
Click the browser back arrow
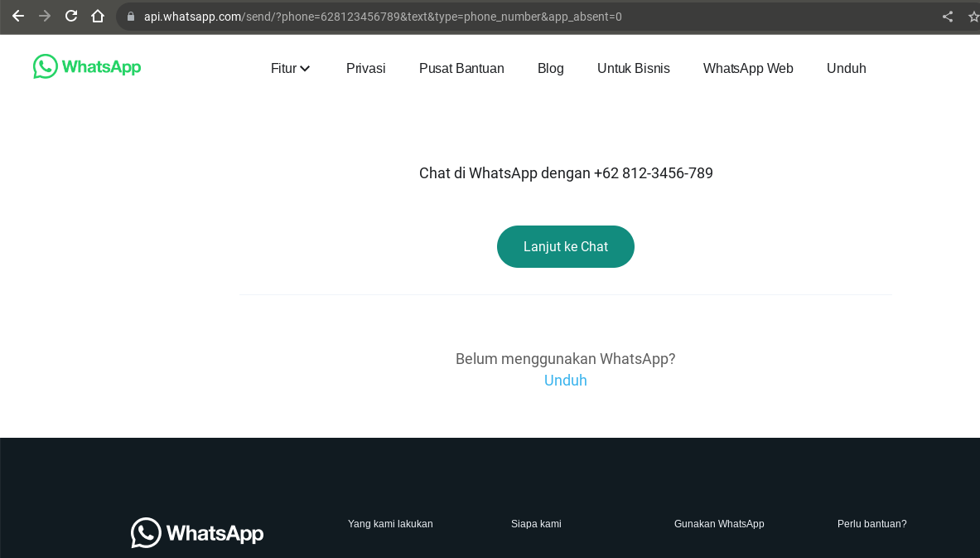[x=17, y=16]
